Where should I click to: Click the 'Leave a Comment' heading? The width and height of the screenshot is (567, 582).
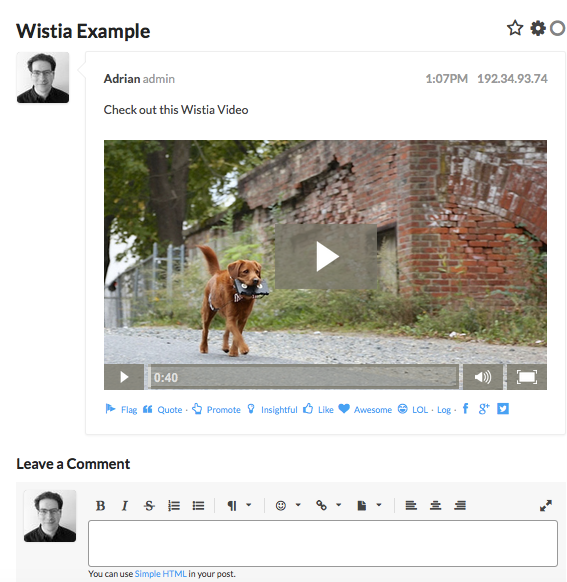(73, 464)
